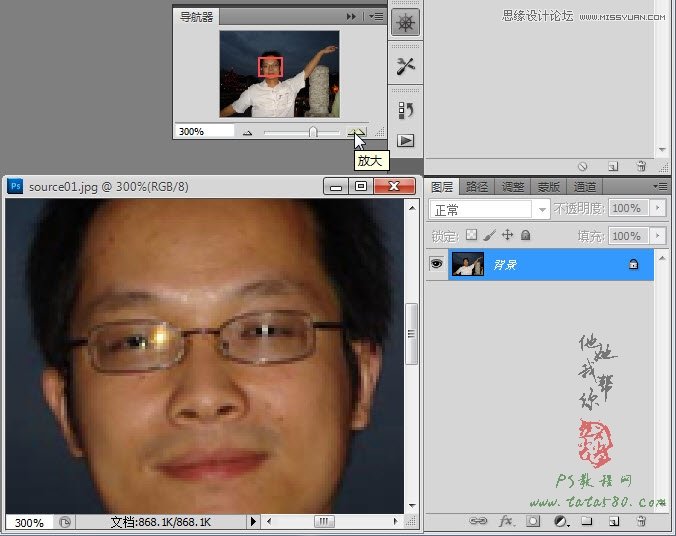Expand the opacity 100% slider arrow
This screenshot has height=536, width=676.
tap(656, 208)
